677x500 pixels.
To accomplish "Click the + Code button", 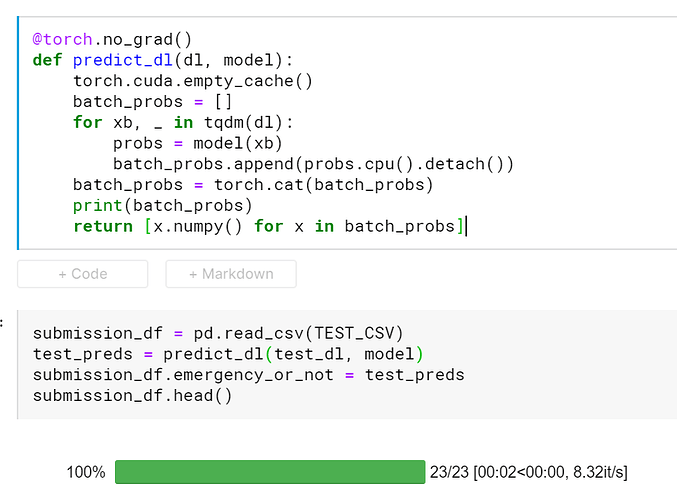I will point(82,274).
